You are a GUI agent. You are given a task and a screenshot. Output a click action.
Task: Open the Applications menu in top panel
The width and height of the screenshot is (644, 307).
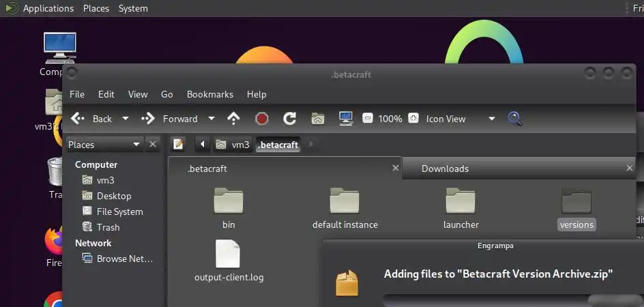pyautogui.click(x=48, y=8)
